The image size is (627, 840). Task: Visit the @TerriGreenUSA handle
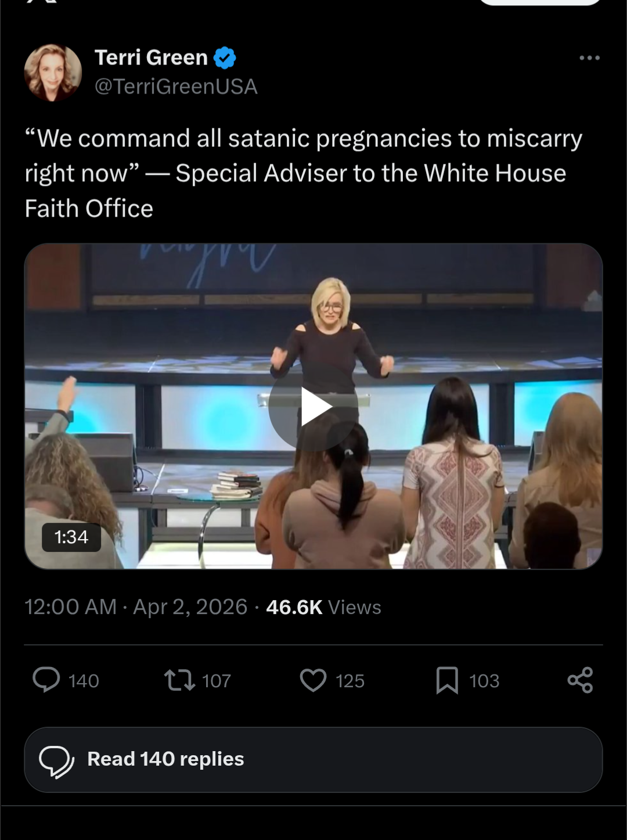[x=176, y=87]
